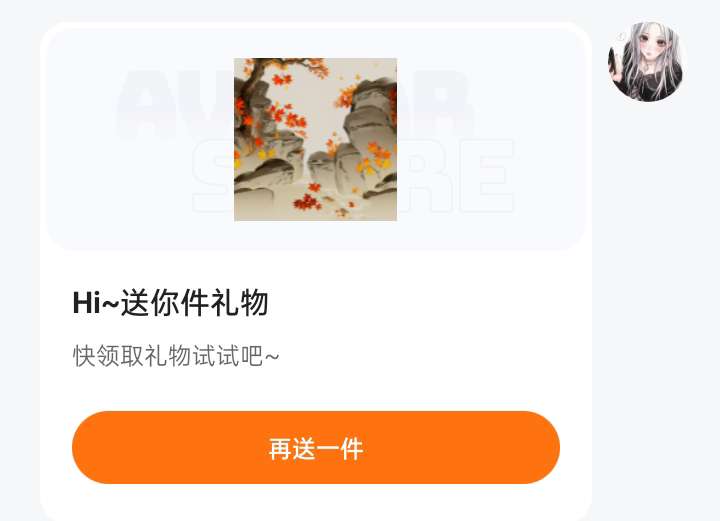The image size is (720, 521).
Task: Click the Hi~ greeting at title start
Action: (96, 303)
